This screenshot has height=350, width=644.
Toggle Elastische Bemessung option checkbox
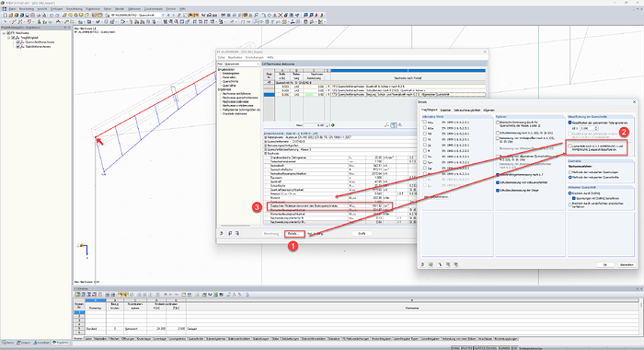coord(498,122)
